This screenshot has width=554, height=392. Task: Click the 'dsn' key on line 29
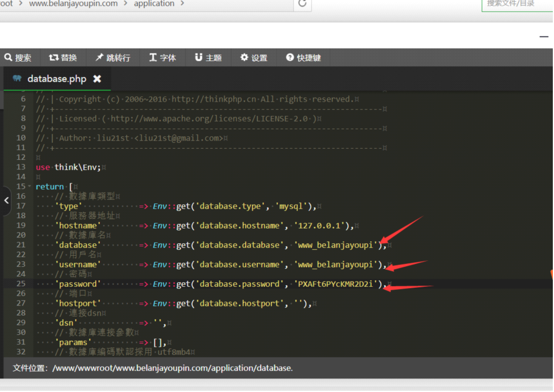[66, 323]
